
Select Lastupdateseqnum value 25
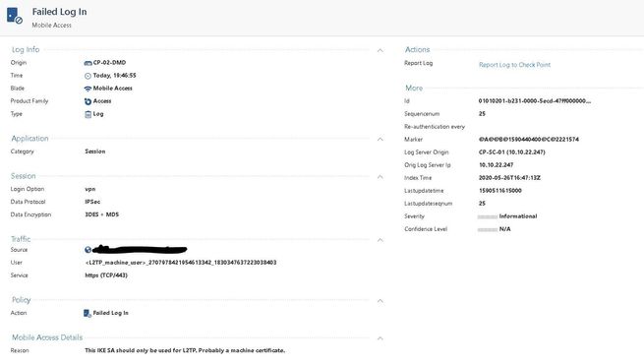(482, 204)
